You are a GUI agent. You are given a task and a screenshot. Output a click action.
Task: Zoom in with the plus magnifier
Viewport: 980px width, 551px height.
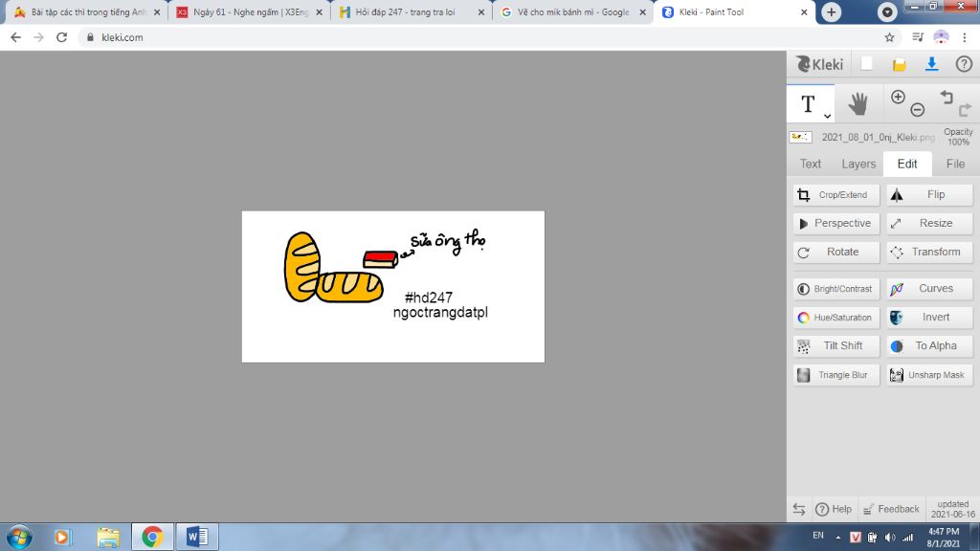point(898,97)
